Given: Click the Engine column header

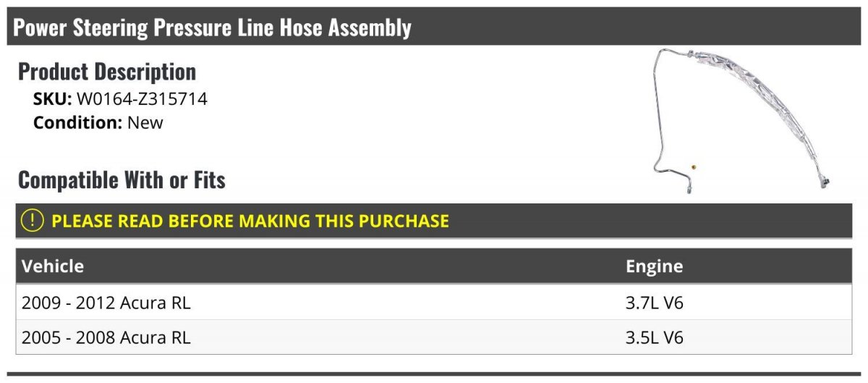Looking at the screenshot, I should coord(654,266).
